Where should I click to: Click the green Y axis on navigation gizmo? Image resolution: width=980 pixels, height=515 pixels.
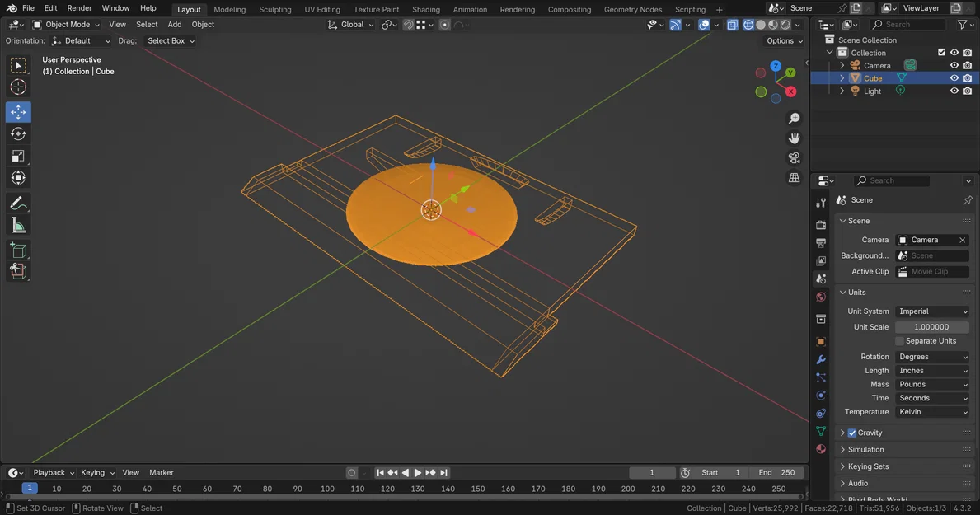pyautogui.click(x=790, y=73)
